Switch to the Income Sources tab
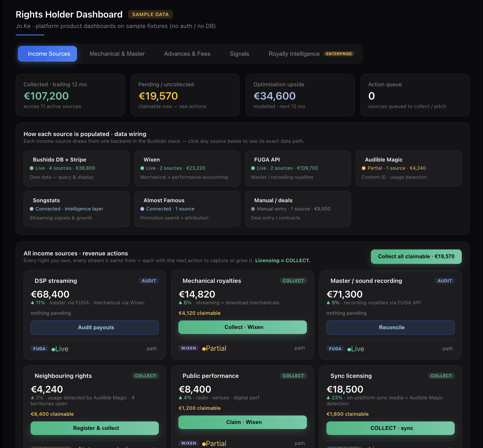483x448 pixels. (47, 54)
